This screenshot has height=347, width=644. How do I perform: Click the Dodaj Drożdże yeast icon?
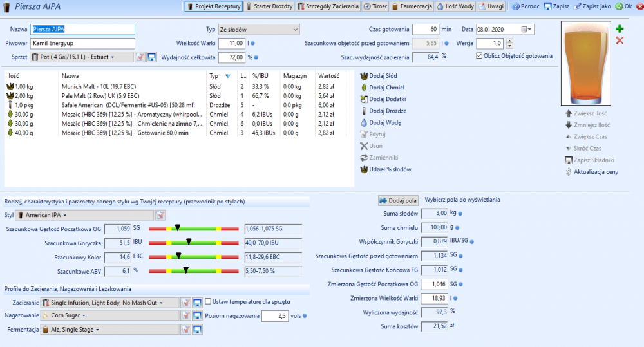coord(364,111)
